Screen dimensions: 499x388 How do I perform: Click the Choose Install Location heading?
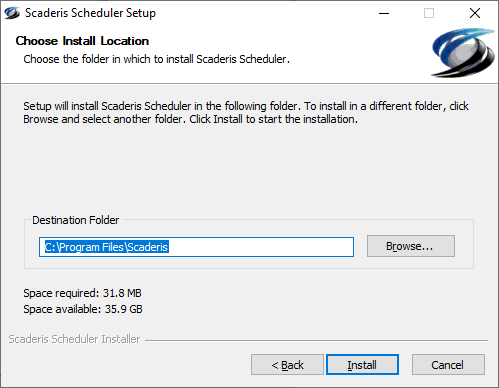(82, 41)
